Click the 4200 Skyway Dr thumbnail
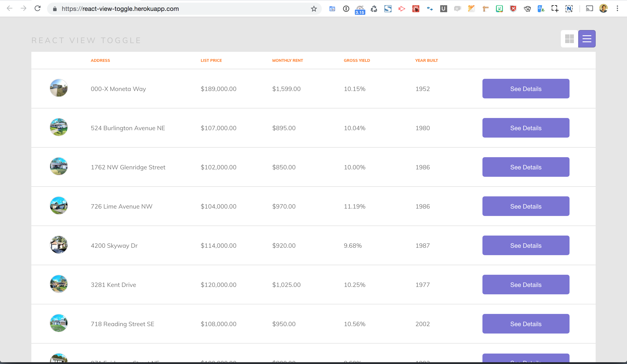This screenshot has width=627, height=364. (59, 245)
